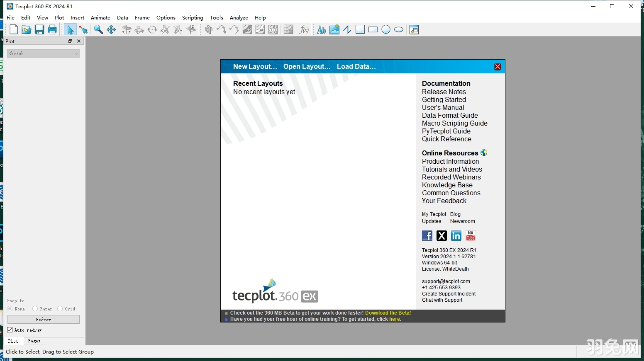644x361 pixels.
Task: Click the YouTube social icon
Action: coord(470,235)
